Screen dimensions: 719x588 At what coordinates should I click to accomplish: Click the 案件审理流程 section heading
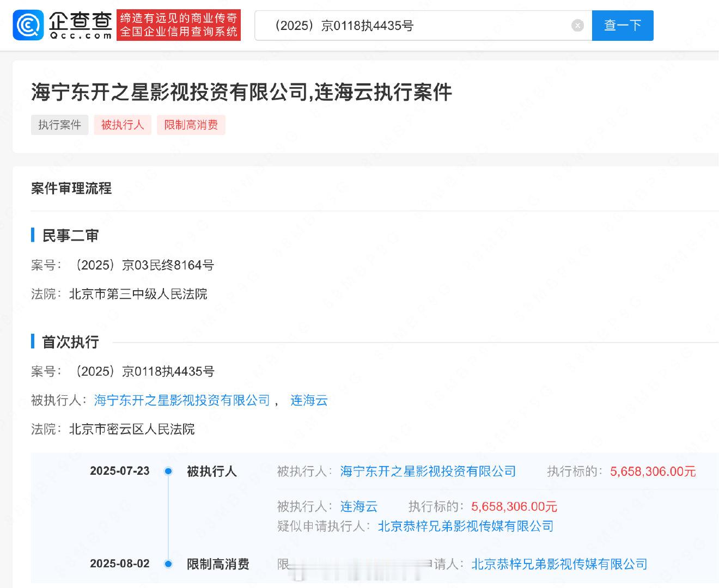71,188
